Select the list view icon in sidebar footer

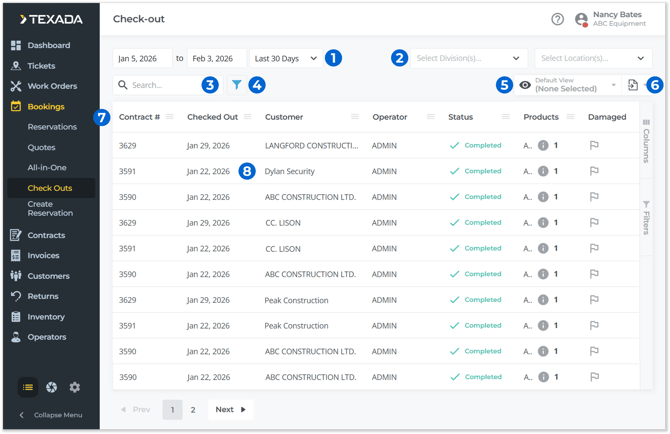pos(28,387)
